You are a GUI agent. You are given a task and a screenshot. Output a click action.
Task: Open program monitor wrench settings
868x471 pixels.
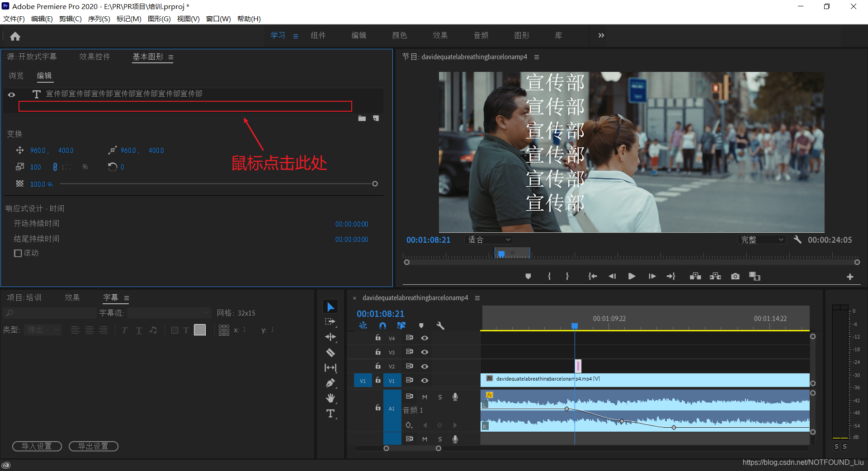[x=797, y=240]
